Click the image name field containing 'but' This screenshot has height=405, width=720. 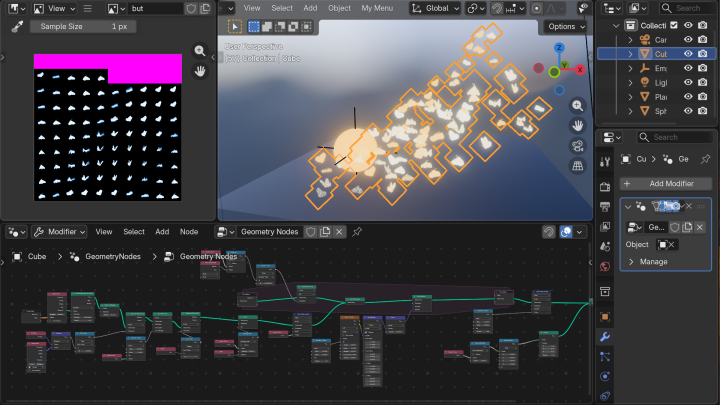pos(154,8)
